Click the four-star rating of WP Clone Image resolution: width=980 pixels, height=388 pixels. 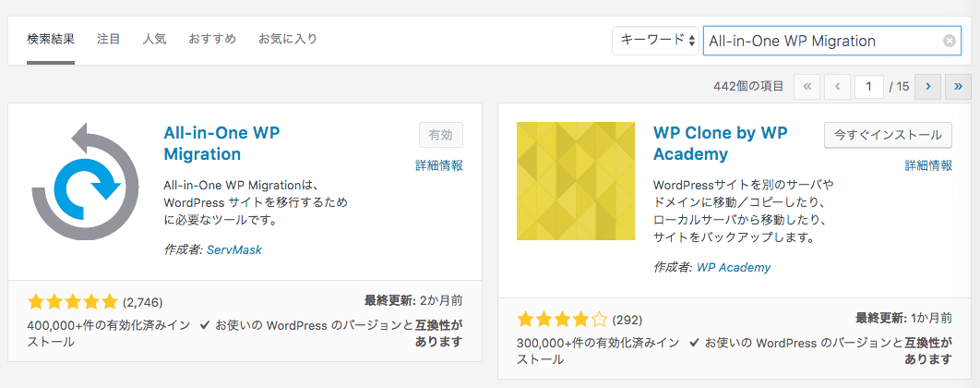point(562,320)
